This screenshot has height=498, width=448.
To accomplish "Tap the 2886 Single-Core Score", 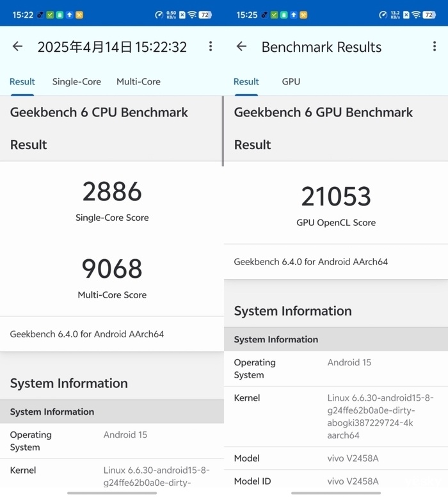I will tap(112, 192).
